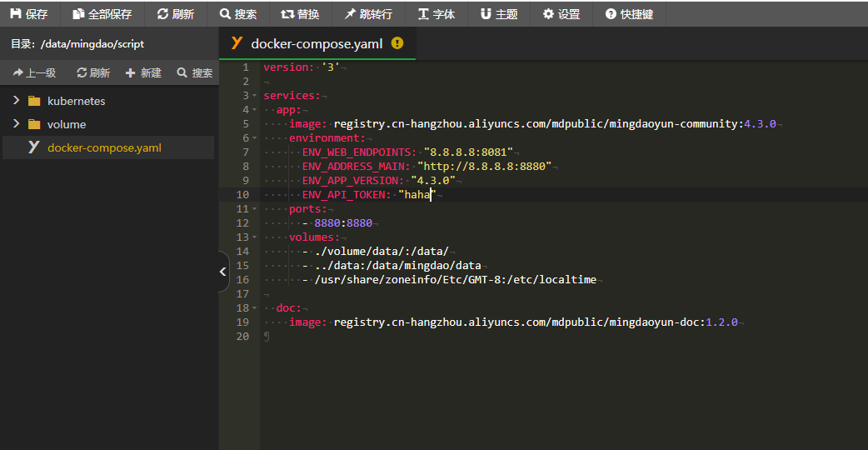
Task: Open the Replace (替换) tool
Action: (300, 14)
